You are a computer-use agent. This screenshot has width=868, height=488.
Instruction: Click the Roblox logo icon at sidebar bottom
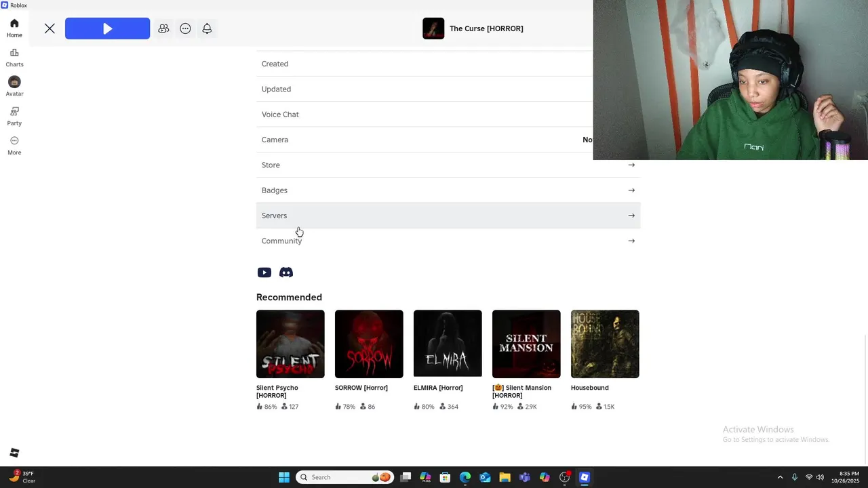point(14,453)
